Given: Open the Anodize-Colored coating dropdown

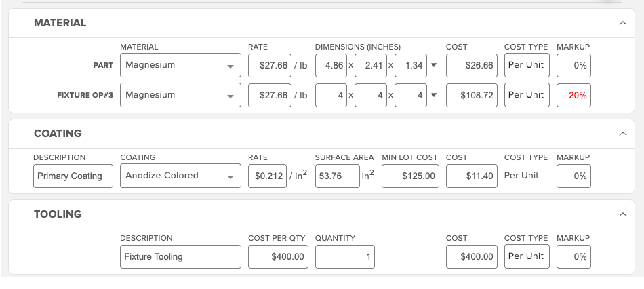Looking at the screenshot, I should coord(180,176).
